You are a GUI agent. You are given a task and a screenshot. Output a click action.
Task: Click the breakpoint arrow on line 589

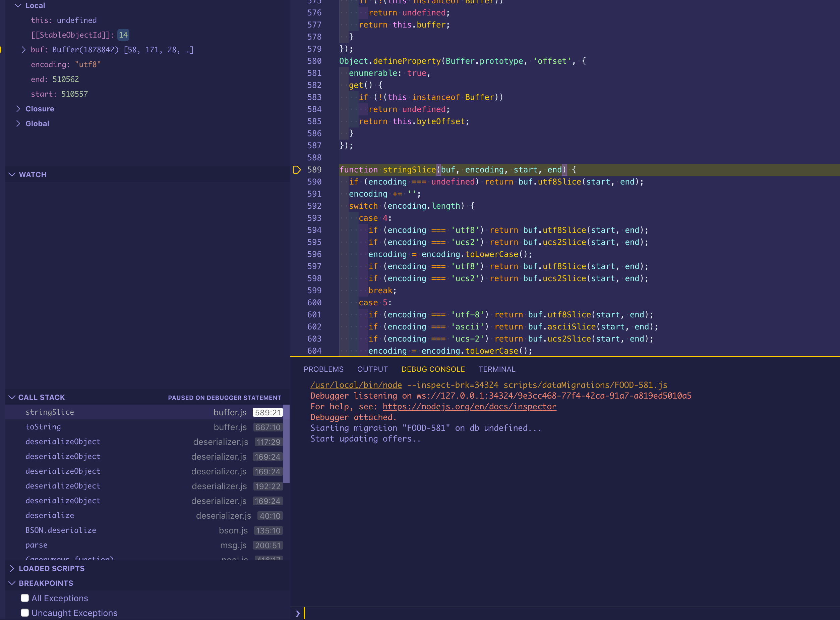[x=297, y=170]
